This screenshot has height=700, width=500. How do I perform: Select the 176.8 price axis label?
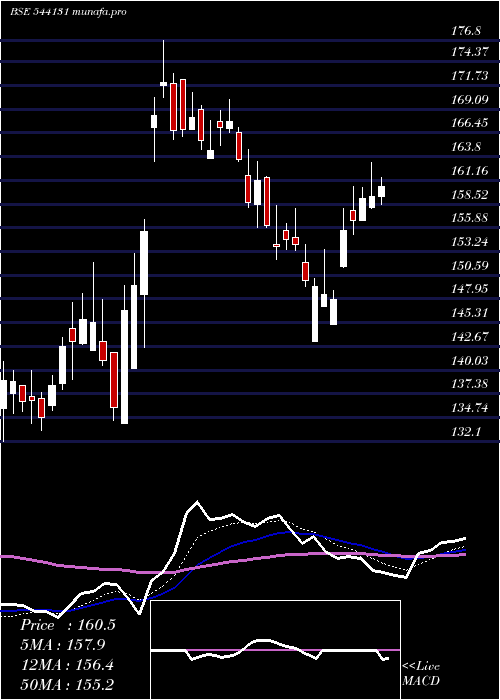click(x=466, y=31)
